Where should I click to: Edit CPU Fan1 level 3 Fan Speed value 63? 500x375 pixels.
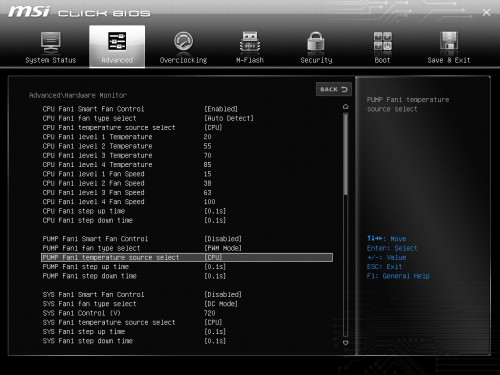coord(208,193)
